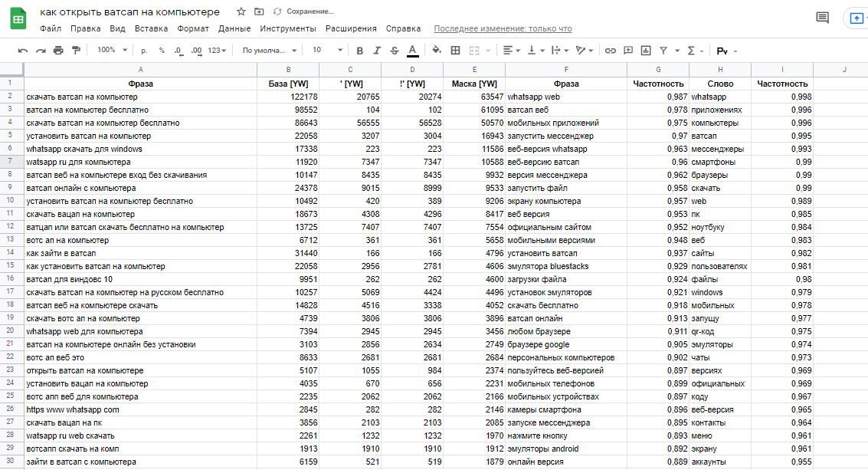868x470 pixels.
Task: Open the vertical align dropdown
Action: pyautogui.click(x=536, y=51)
